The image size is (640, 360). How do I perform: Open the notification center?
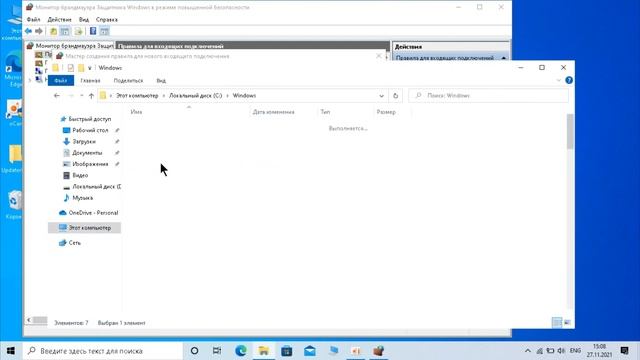(x=624, y=351)
